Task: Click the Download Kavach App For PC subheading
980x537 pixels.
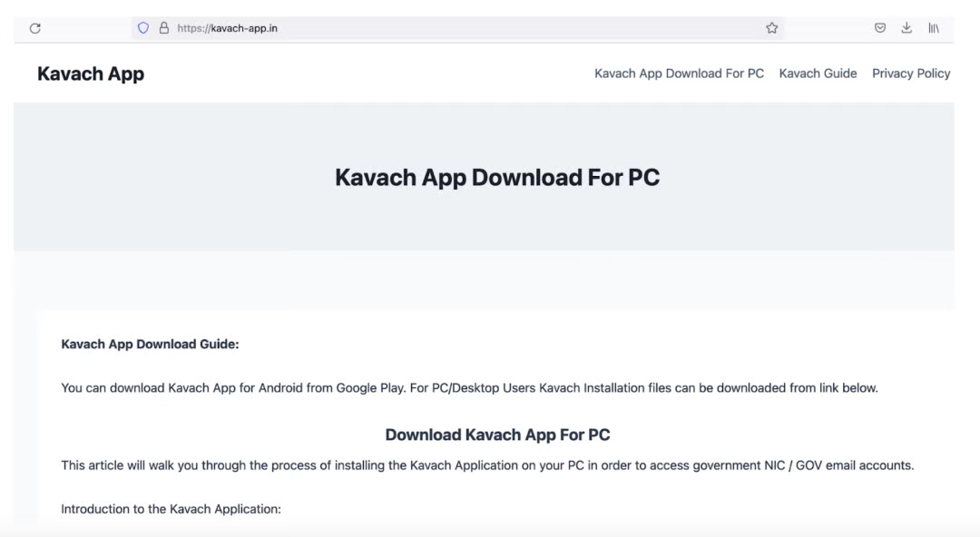Action: coord(497,435)
